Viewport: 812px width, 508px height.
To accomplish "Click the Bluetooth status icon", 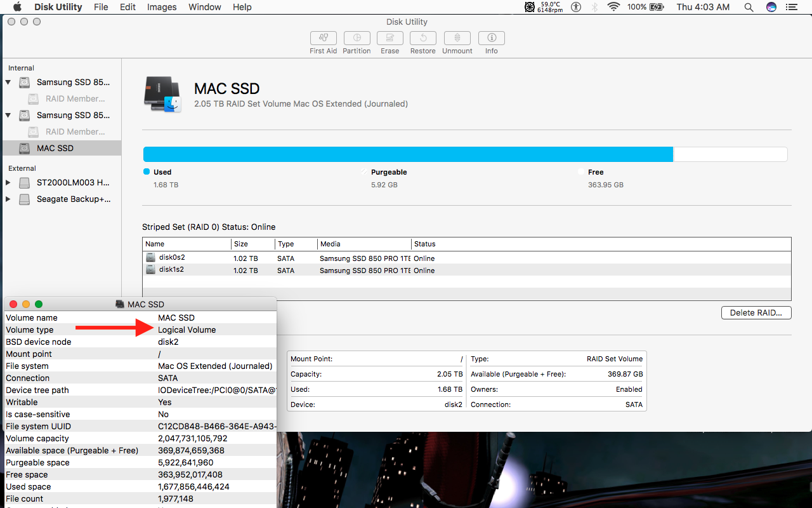I will pos(594,7).
